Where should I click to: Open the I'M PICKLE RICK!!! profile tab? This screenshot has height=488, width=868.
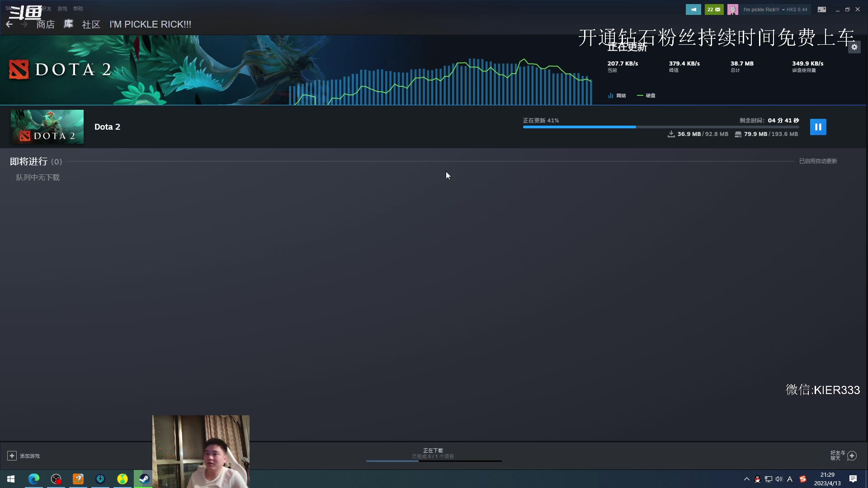click(x=150, y=24)
